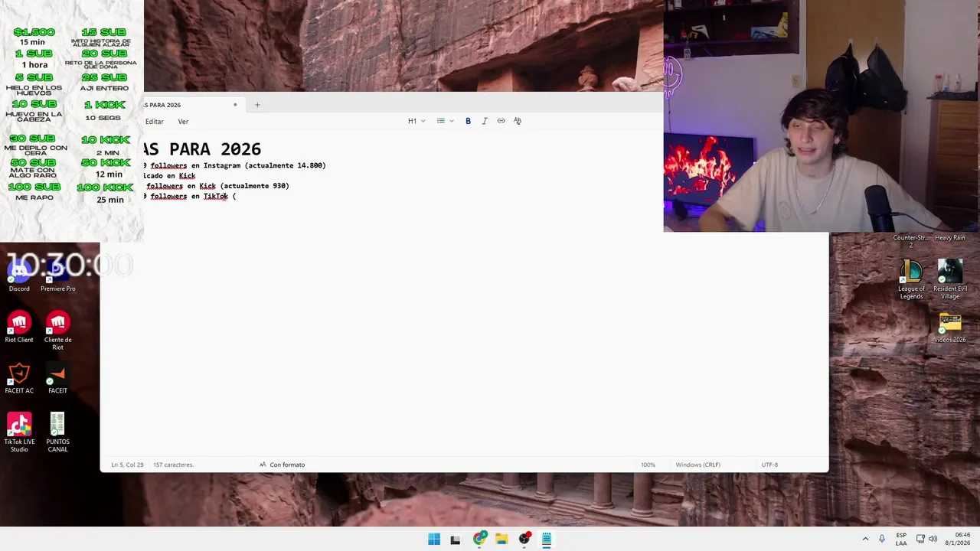Select the League of Legends desktop icon
The image size is (980, 551).
point(911,279)
